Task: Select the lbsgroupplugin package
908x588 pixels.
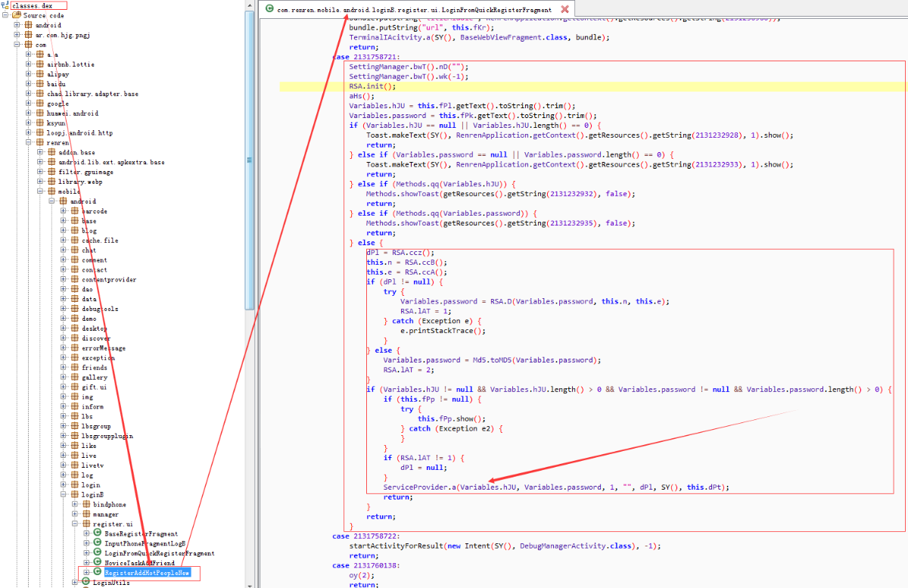Action: pyautogui.click(x=107, y=436)
